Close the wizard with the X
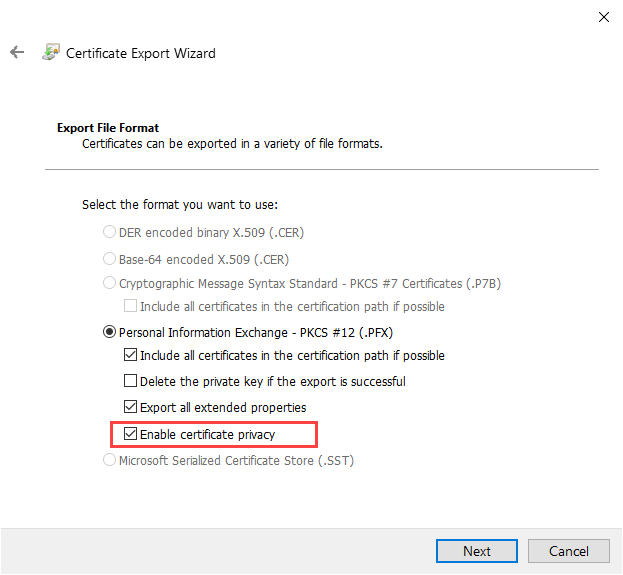Viewport: 623px width, 575px height. click(604, 17)
